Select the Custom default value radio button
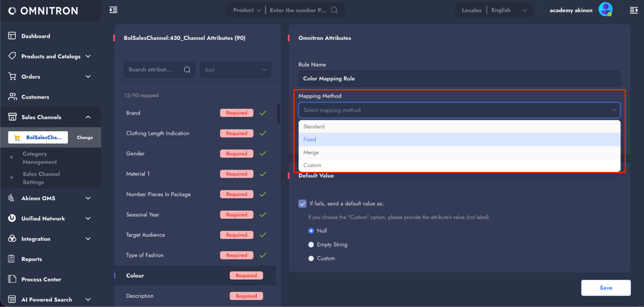 [311, 258]
